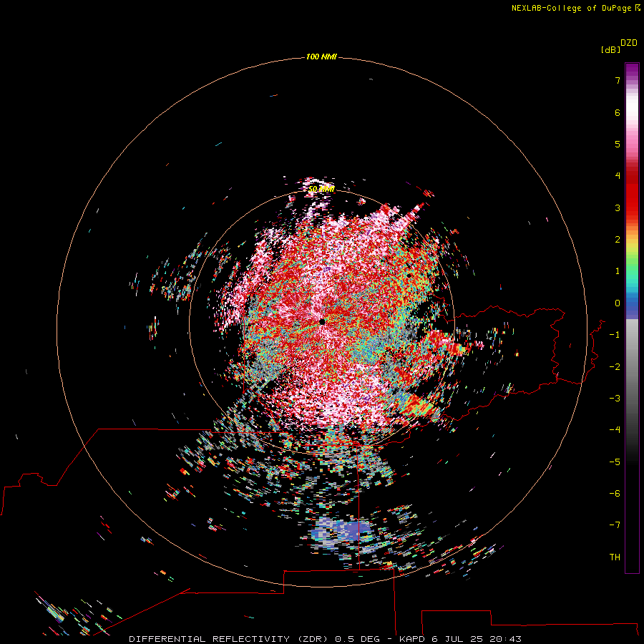Click the 1 value on color scale
The height and width of the screenshot is (644, 644).
(618, 271)
